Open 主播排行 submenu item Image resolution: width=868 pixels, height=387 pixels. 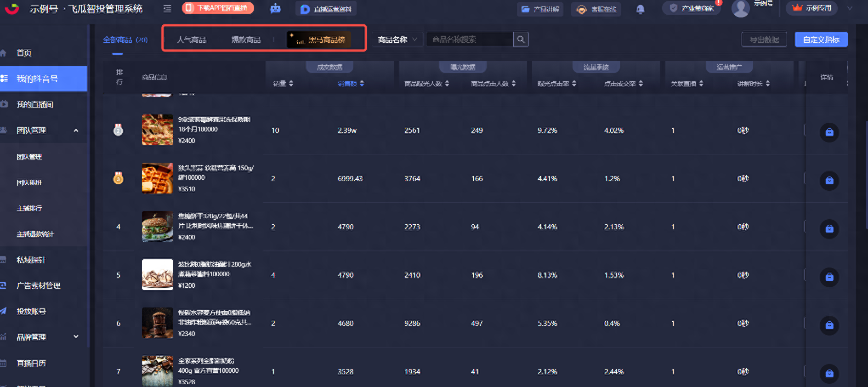tap(29, 208)
